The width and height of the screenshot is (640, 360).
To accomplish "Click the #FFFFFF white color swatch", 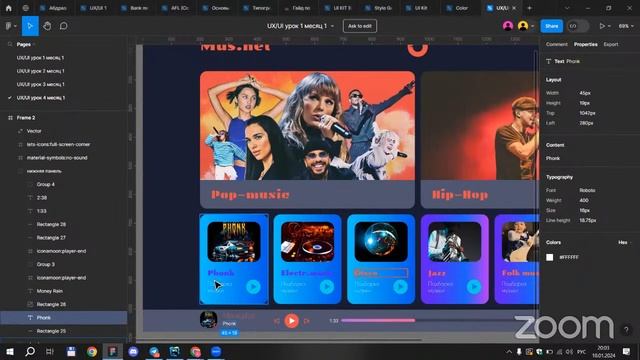I will (x=550, y=257).
